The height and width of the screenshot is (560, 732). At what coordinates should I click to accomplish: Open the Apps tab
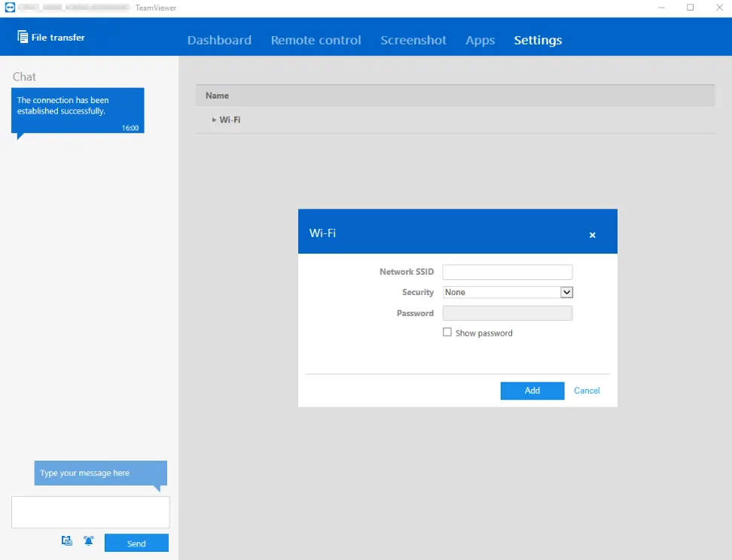coord(480,40)
